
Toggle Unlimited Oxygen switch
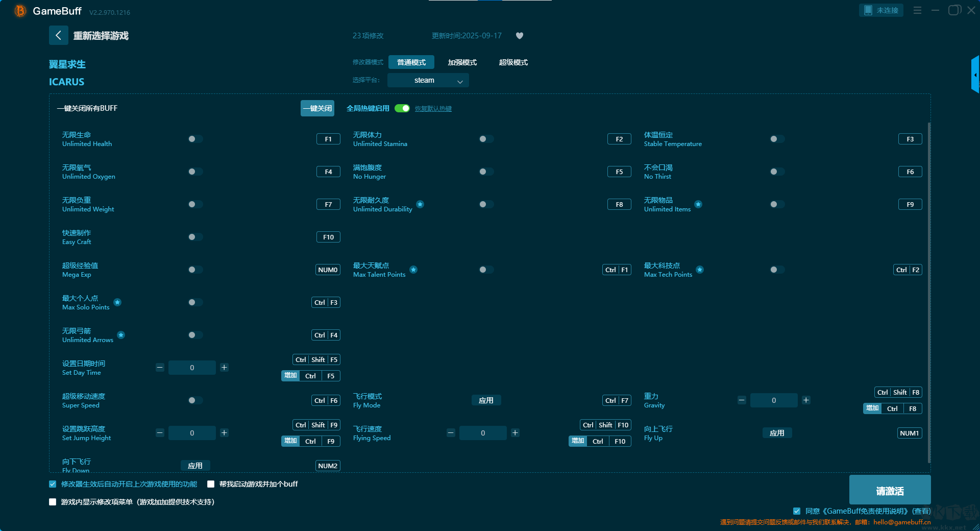coord(195,172)
